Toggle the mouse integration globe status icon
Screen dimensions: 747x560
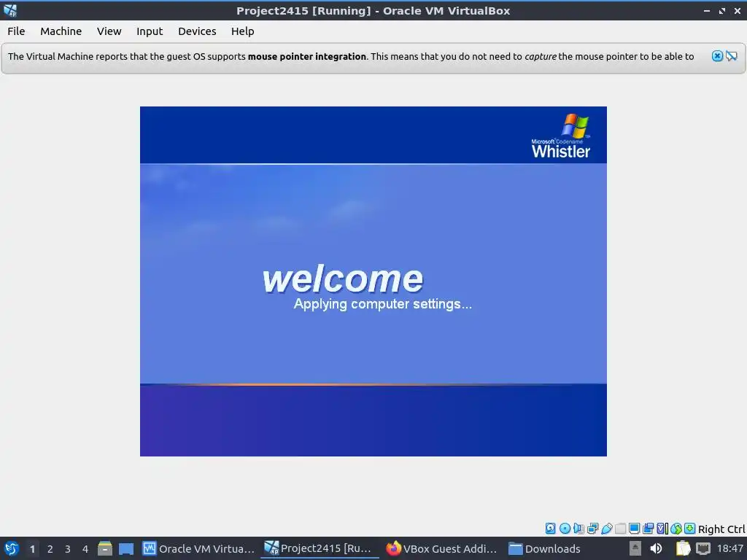676,528
